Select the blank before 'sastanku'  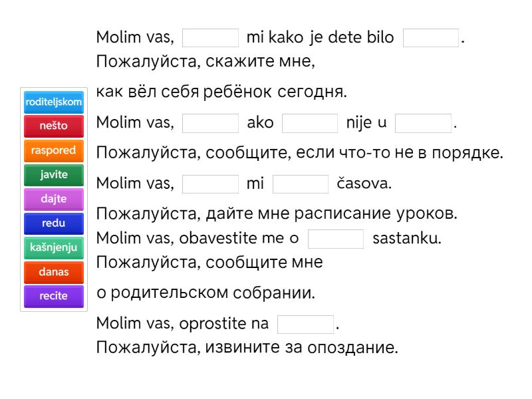point(336,239)
